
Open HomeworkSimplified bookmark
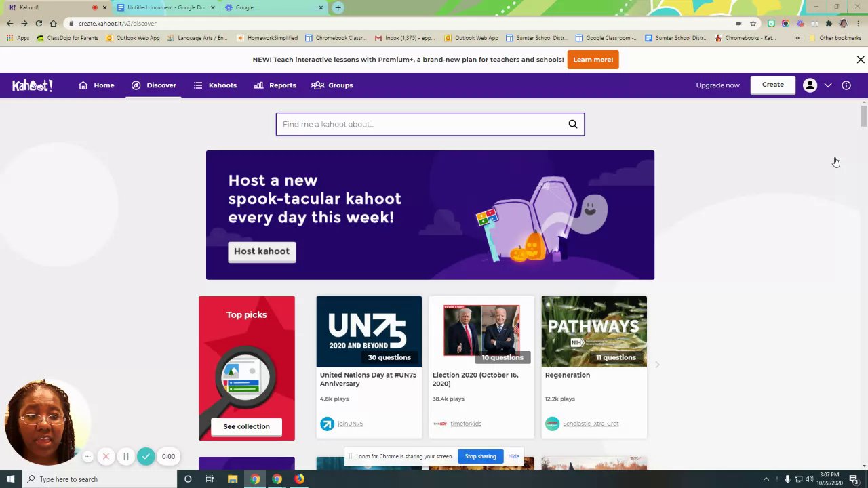click(267, 38)
